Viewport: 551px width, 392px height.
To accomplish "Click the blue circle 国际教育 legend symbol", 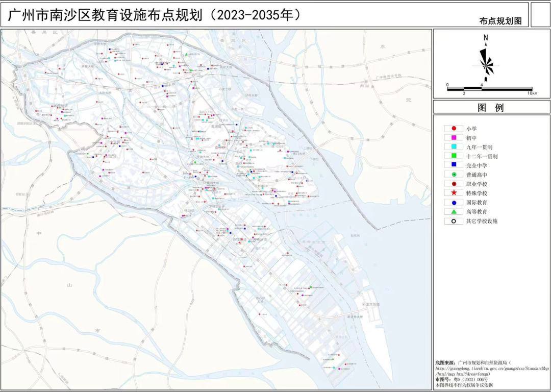I will coord(454,202).
